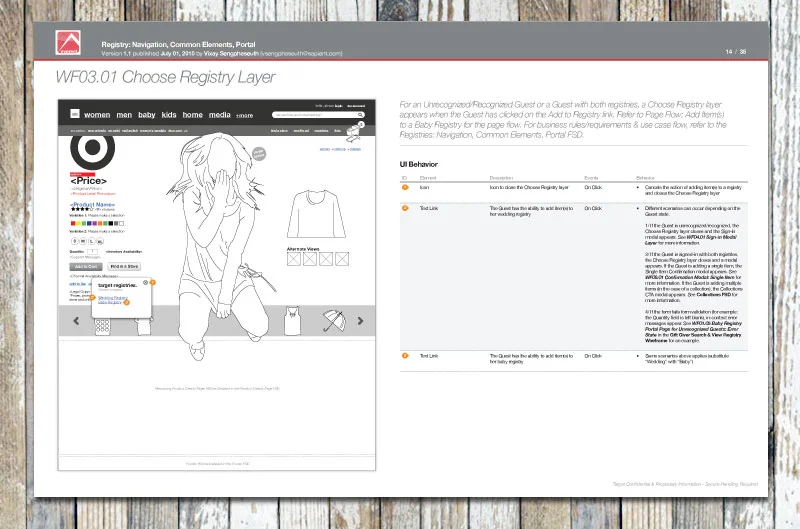Click inside the quantity input field
This screenshot has height=529, width=800.
coord(92,252)
